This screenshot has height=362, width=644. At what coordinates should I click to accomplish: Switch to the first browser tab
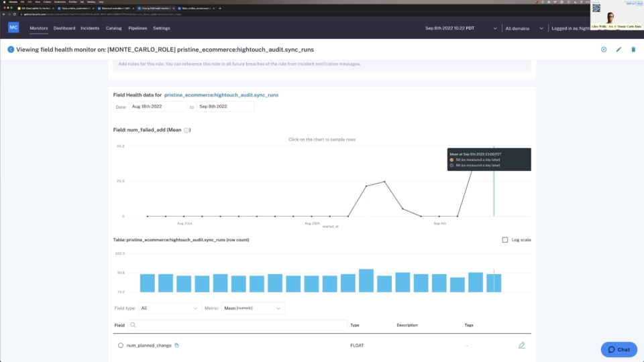(36, 8)
